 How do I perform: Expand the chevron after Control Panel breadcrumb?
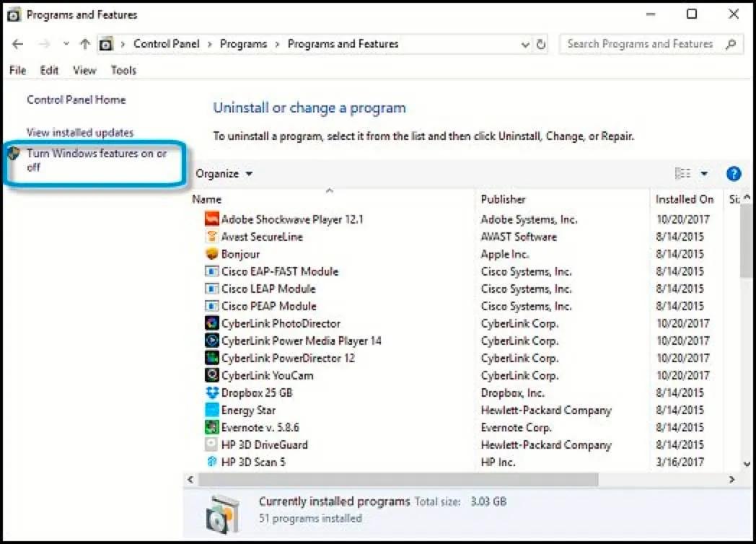[210, 44]
